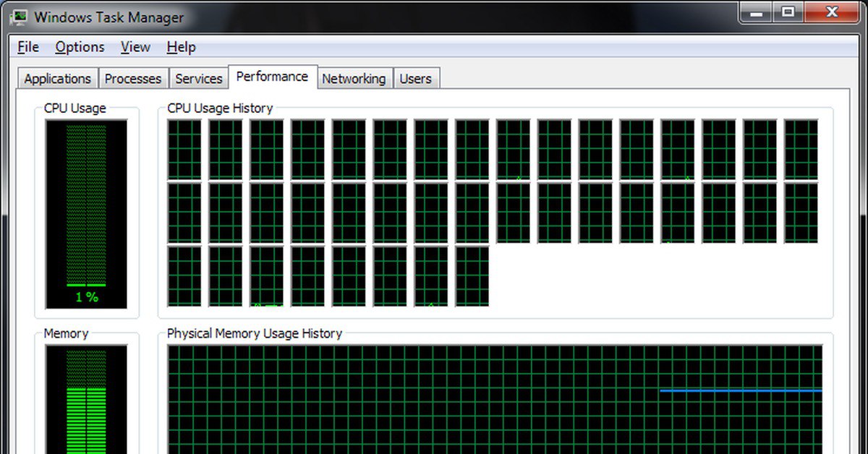
Task: Click the Physical Memory Usage History graph
Action: (495, 400)
